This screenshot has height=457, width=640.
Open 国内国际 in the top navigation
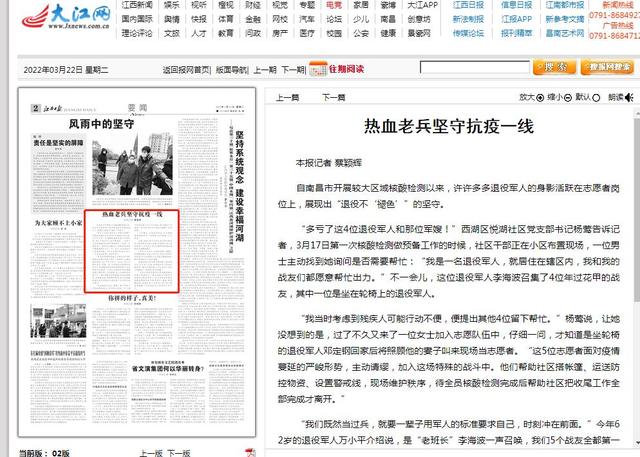pyautogui.click(x=137, y=19)
